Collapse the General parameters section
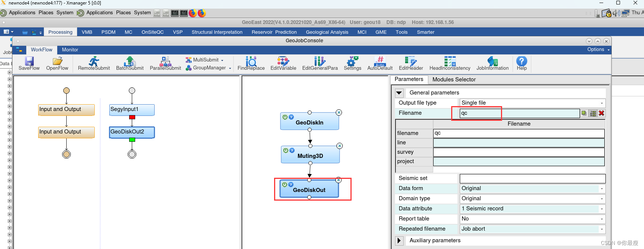The image size is (644, 249). 399,93
